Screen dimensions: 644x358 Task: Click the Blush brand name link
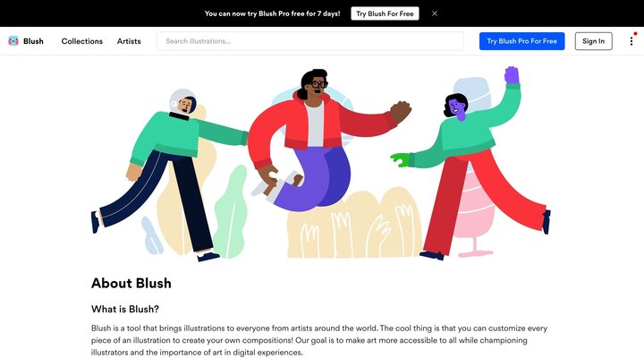click(33, 41)
